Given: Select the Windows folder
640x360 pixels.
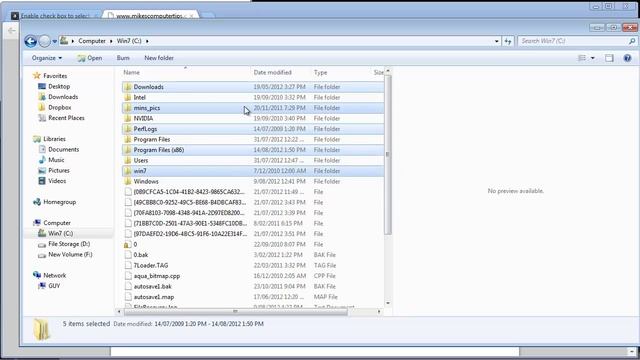Looking at the screenshot, I should [x=253, y=181].
